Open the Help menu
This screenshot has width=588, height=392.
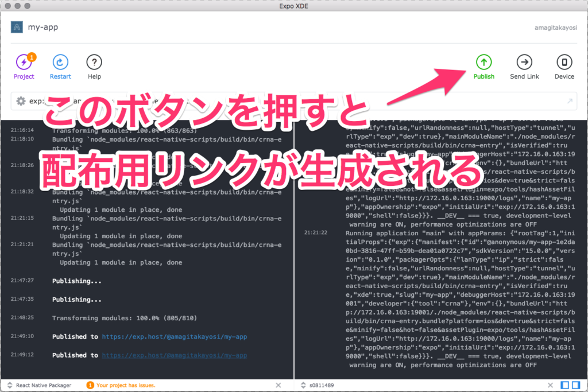click(x=94, y=67)
